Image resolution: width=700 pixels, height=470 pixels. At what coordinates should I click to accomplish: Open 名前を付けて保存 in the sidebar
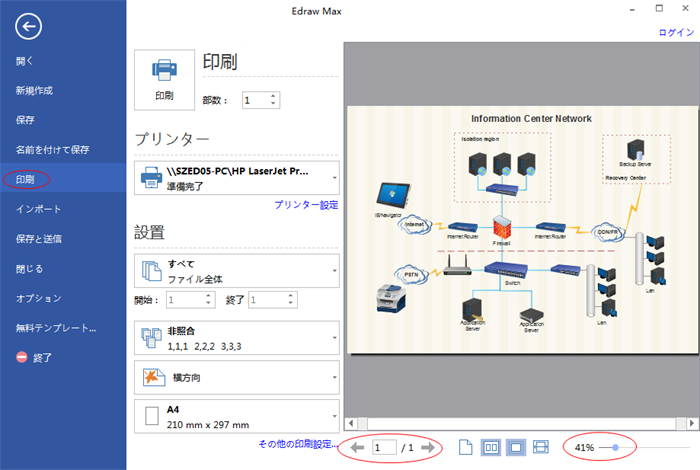pos(52,150)
